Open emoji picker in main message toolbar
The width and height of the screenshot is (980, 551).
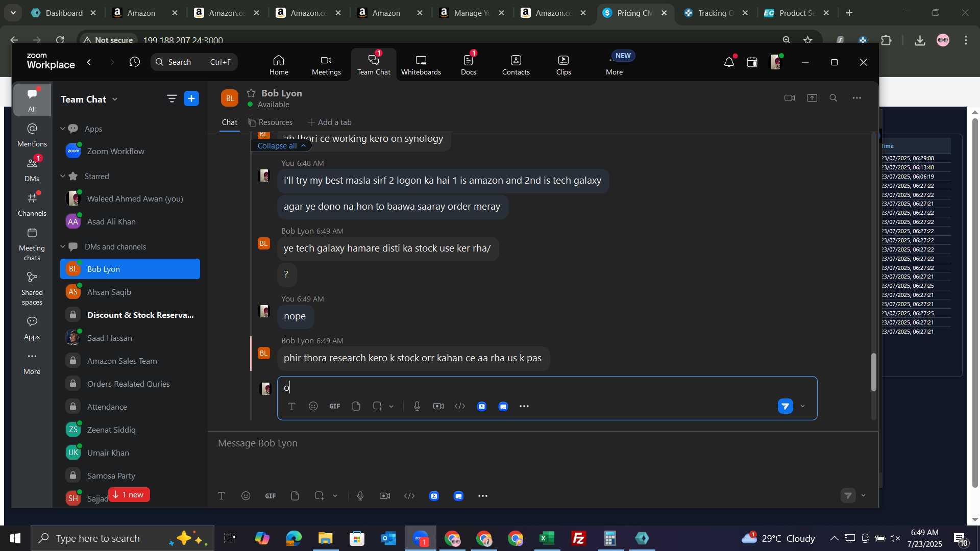point(246,496)
